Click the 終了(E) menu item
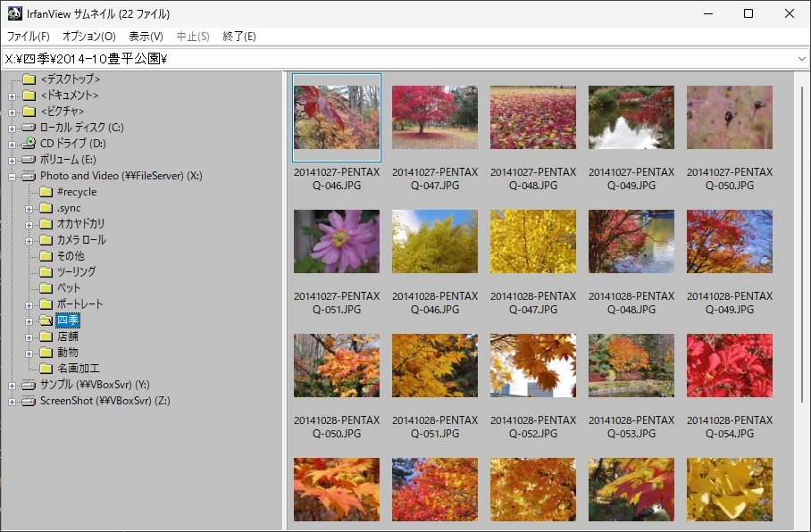This screenshot has width=811, height=532. pyautogui.click(x=239, y=37)
